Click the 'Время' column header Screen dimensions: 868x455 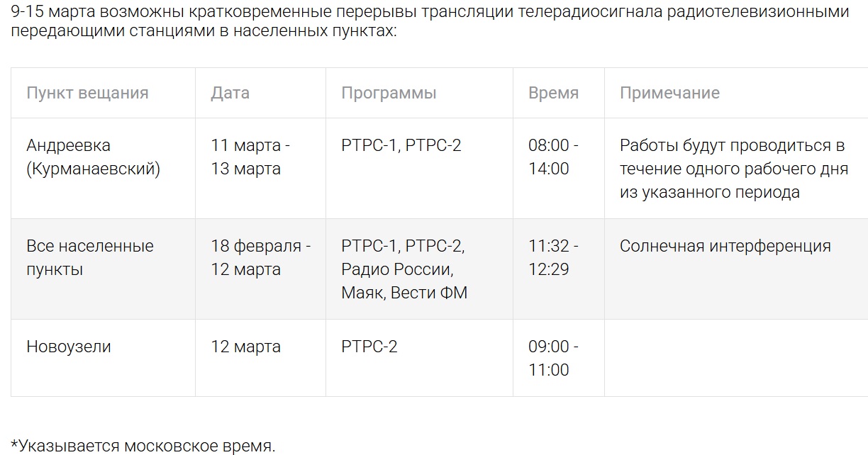553,93
